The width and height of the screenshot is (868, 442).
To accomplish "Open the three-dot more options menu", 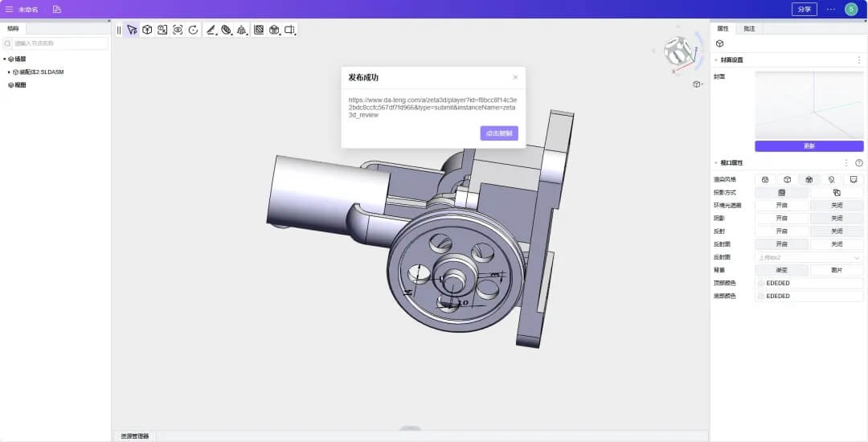I will pos(831,10).
